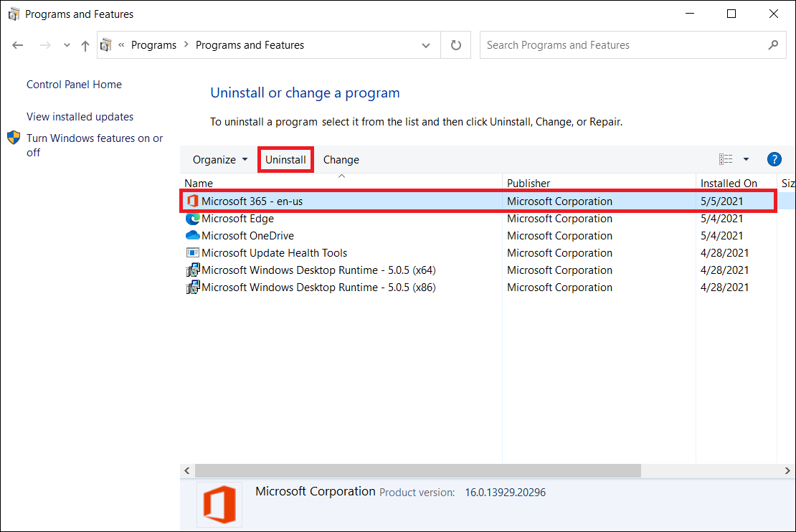The width and height of the screenshot is (796, 532).
Task: Select 'Microsoft Windows Desktop Runtime - 5.0.5 (x64)'
Action: (319, 270)
